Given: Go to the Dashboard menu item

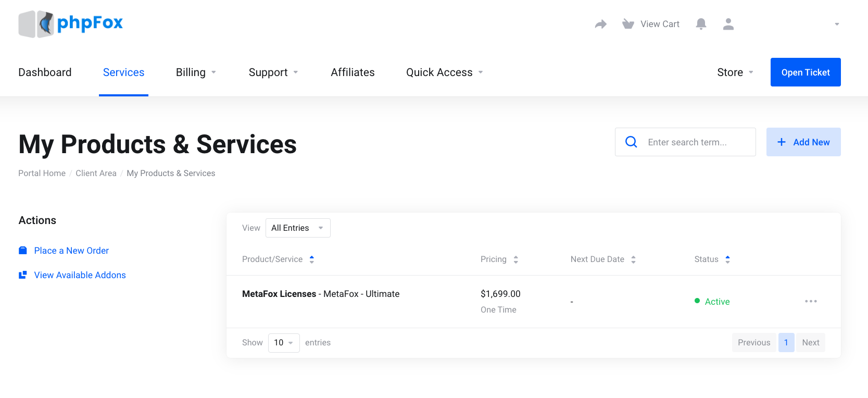Looking at the screenshot, I should click(x=45, y=72).
